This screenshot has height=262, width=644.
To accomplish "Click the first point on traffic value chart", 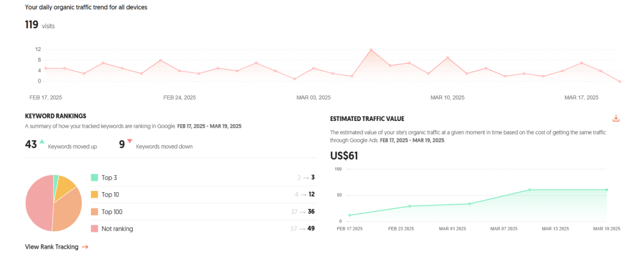I will coord(350,215).
